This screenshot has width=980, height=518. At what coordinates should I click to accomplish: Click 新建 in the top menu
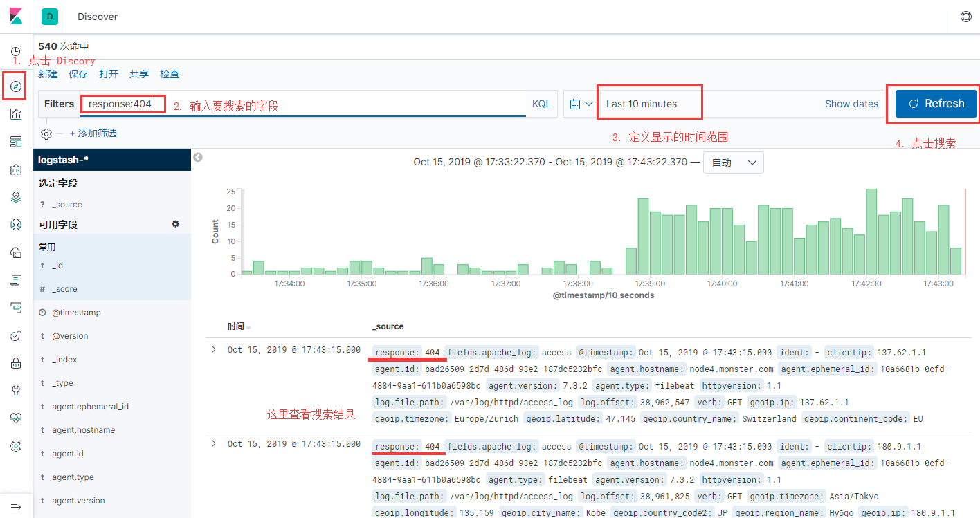48,74
